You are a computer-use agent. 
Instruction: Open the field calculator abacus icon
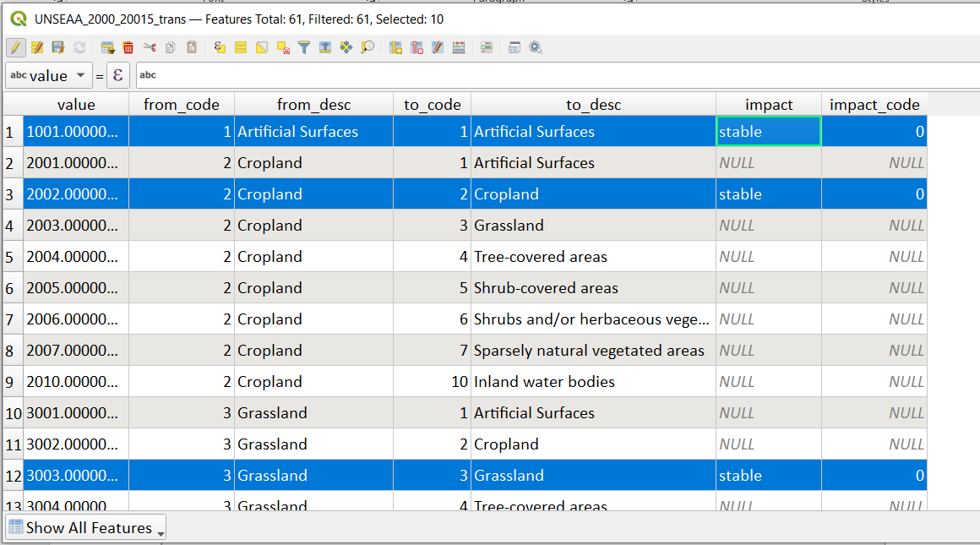coord(459,47)
